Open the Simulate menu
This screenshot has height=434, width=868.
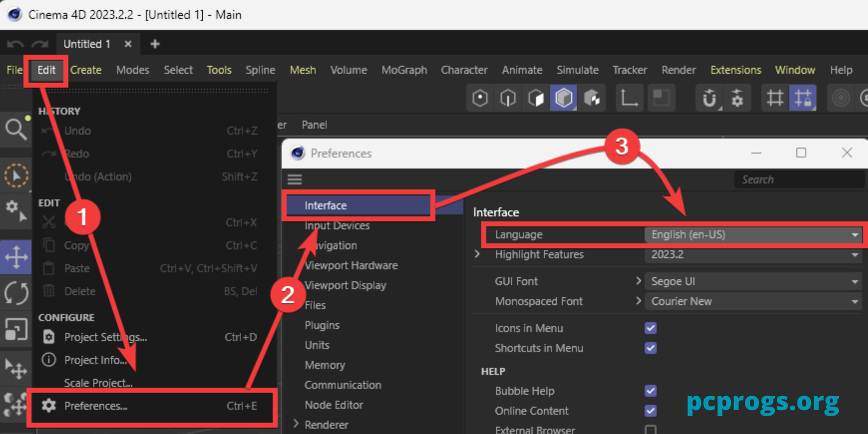pos(577,70)
